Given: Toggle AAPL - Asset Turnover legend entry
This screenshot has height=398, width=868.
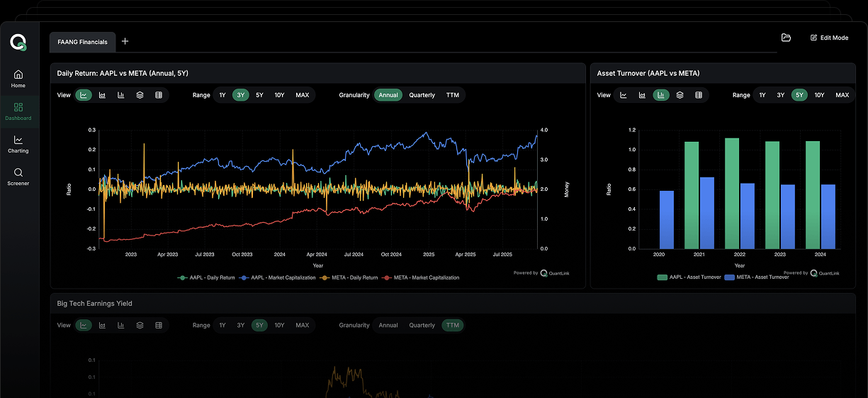Looking at the screenshot, I should 688,277.
